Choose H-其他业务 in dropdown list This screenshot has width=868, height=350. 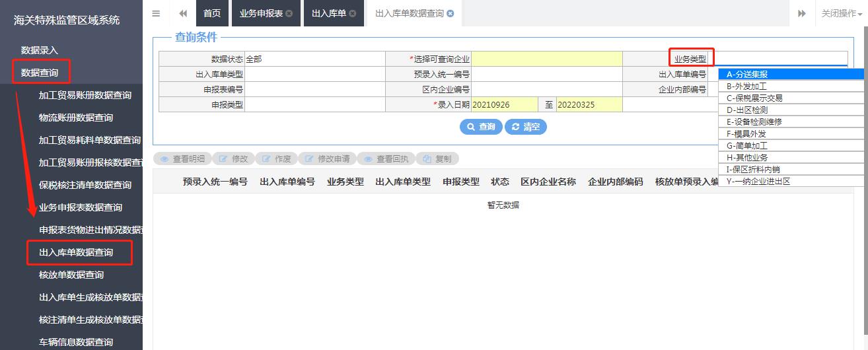pos(746,157)
